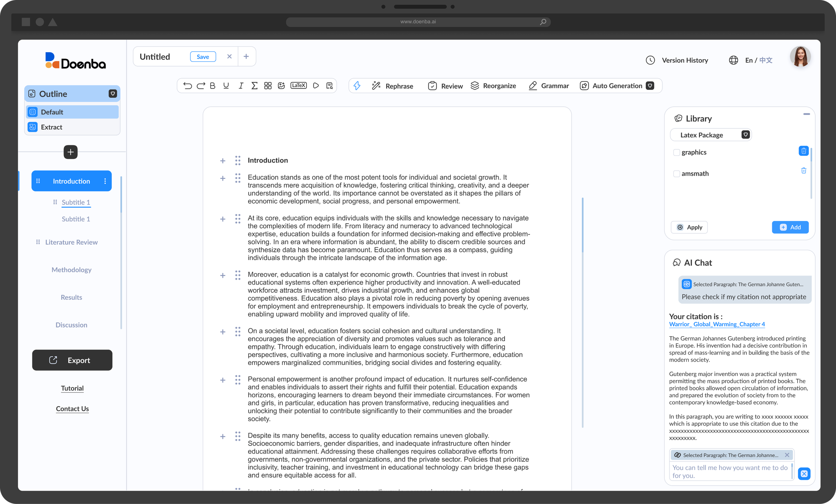This screenshot has height=504, width=836.
Task: Open the Auto Generation dropdown arrow
Action: (x=650, y=86)
